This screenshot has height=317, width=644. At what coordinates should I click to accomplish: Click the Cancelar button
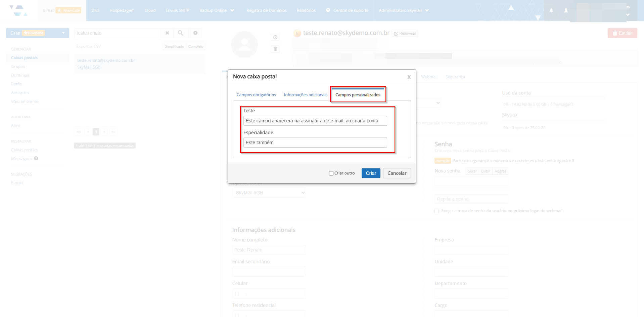(397, 173)
